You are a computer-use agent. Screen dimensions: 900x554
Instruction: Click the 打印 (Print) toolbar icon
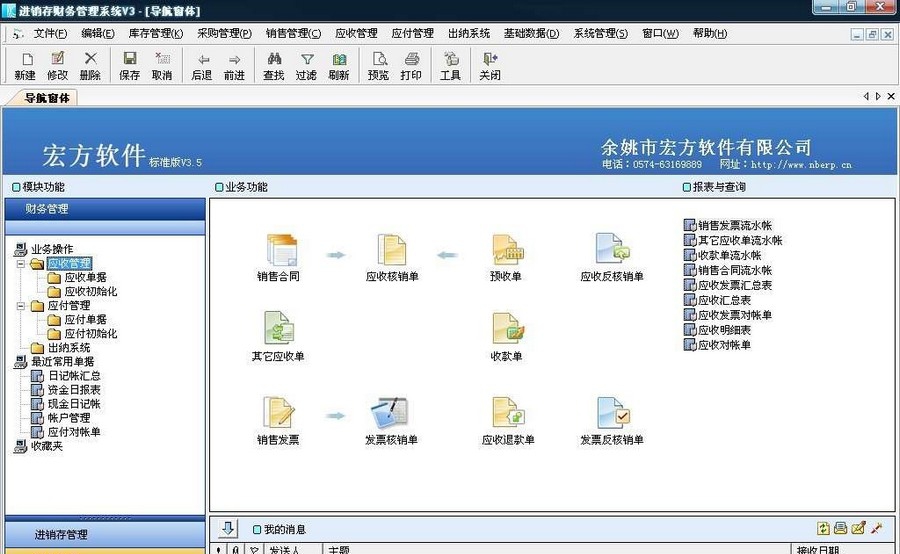pyautogui.click(x=411, y=65)
